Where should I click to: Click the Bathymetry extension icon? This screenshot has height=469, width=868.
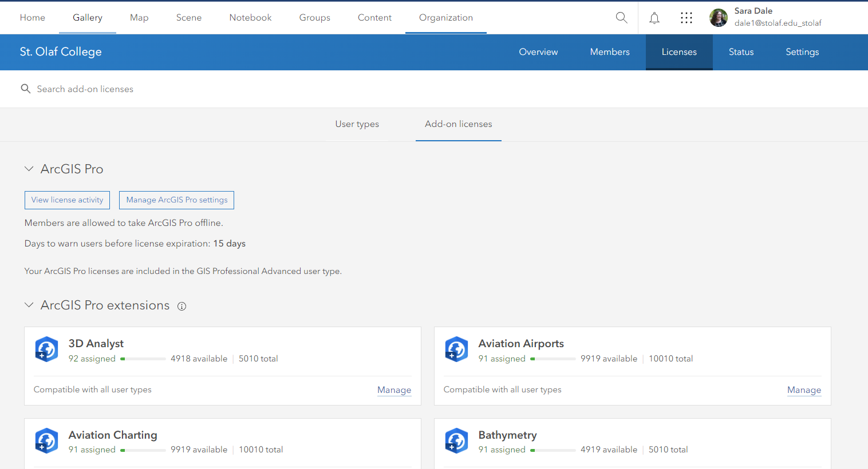pos(456,440)
